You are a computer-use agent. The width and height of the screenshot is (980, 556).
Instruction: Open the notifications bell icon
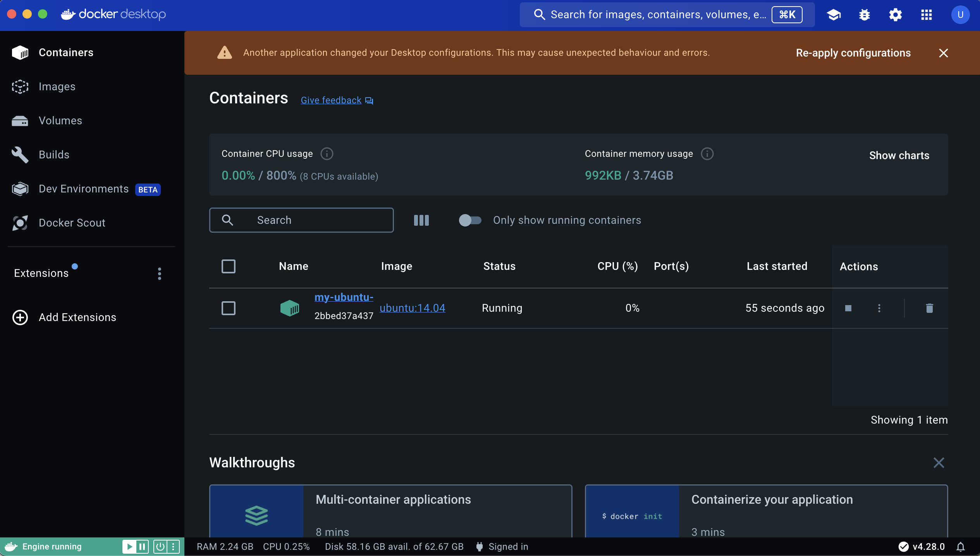click(x=961, y=547)
